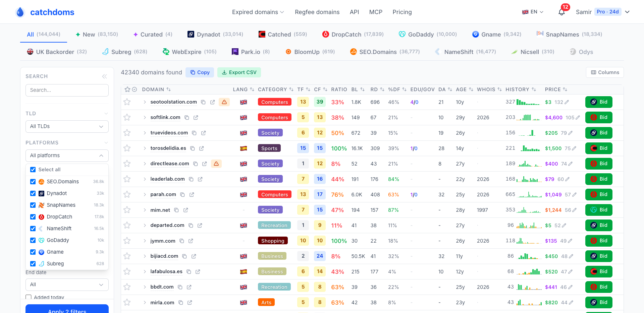The image size is (644, 313).
Task: Bid on torosdelidia.es
Action: (599, 148)
